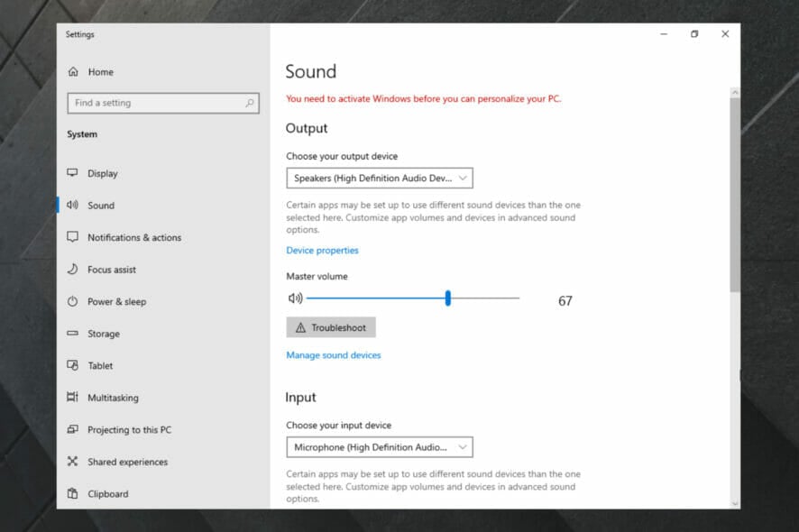
Task: Click the scrollbar down arrow
Action: click(x=734, y=503)
